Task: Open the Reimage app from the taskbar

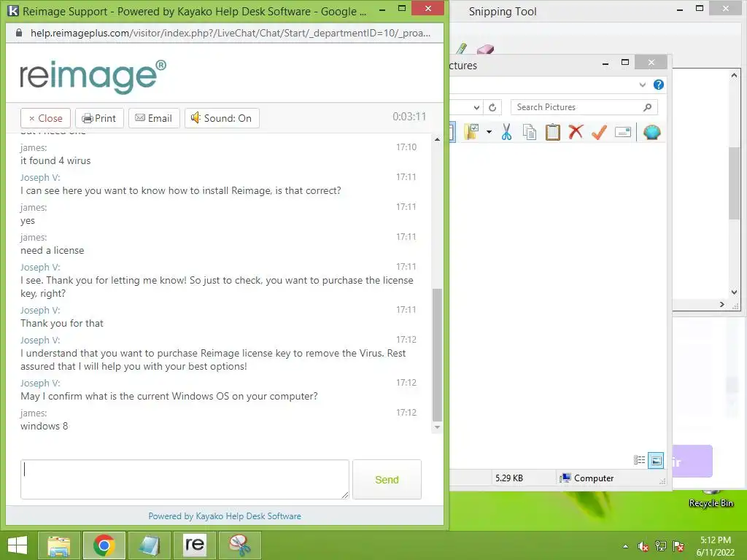Action: click(194, 545)
